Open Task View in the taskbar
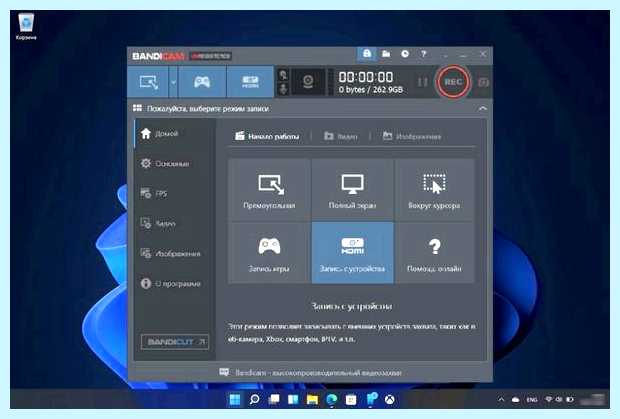620x419 pixels. pyautogui.click(x=274, y=400)
